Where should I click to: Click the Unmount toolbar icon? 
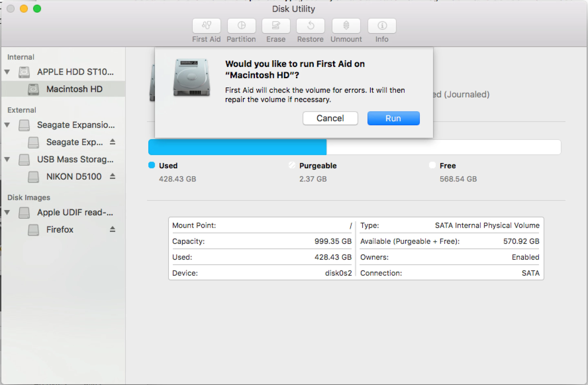coord(346,26)
